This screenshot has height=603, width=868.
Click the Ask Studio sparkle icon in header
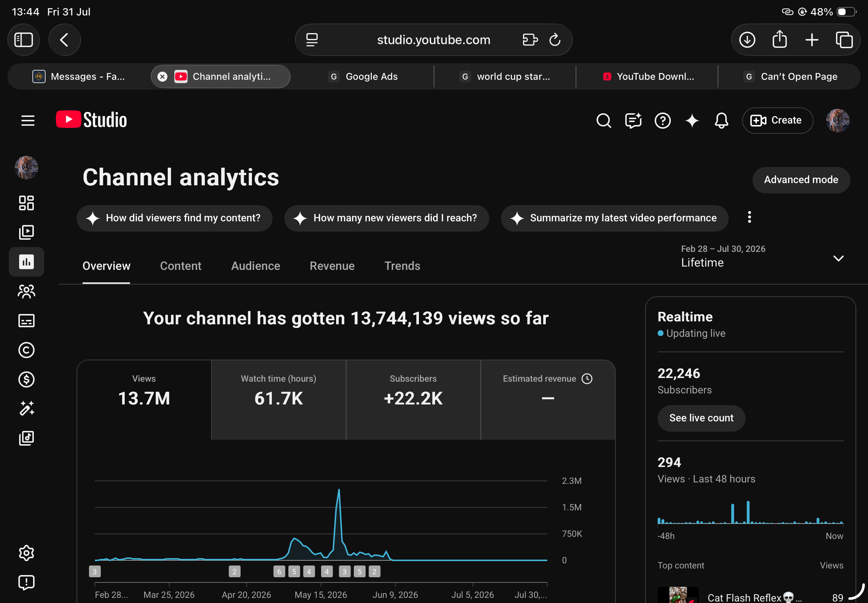(692, 121)
